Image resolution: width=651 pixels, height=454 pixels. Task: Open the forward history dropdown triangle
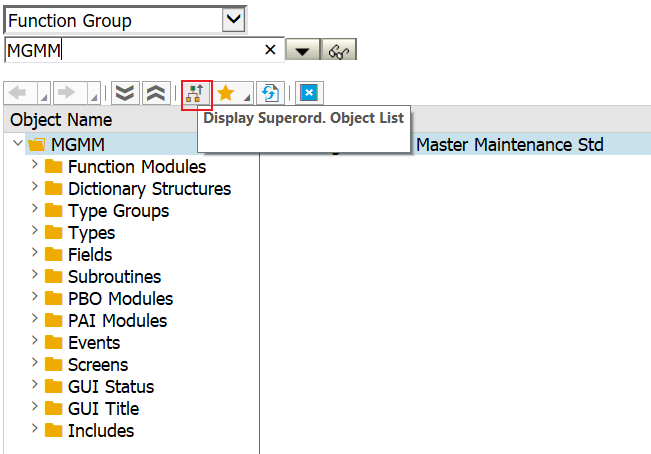coord(94,97)
